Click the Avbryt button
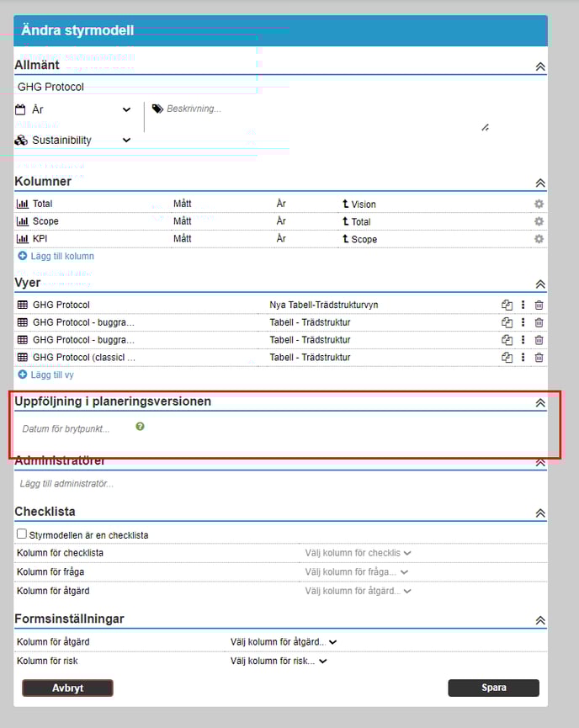This screenshot has height=728, width=579. point(67,688)
